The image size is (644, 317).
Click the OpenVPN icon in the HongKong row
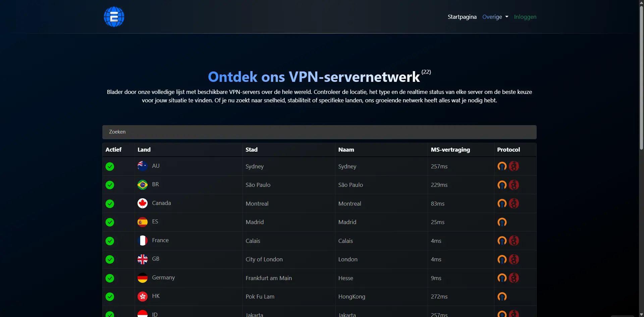(x=502, y=297)
